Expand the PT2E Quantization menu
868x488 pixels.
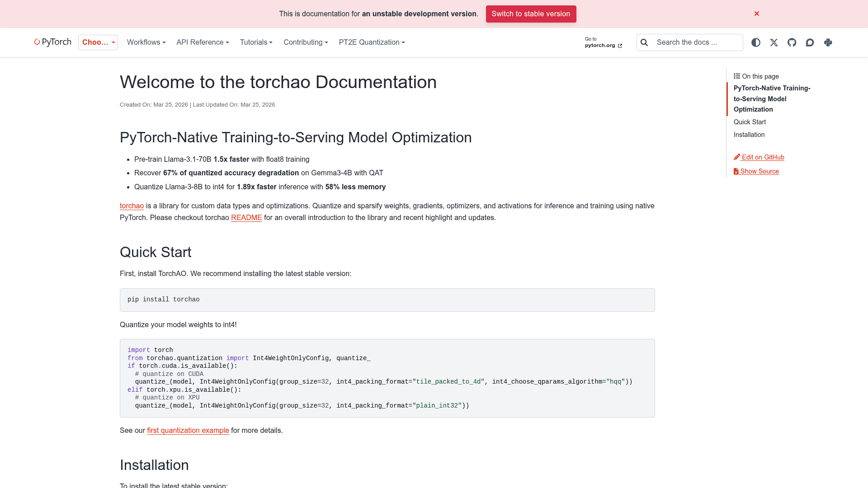(x=372, y=42)
